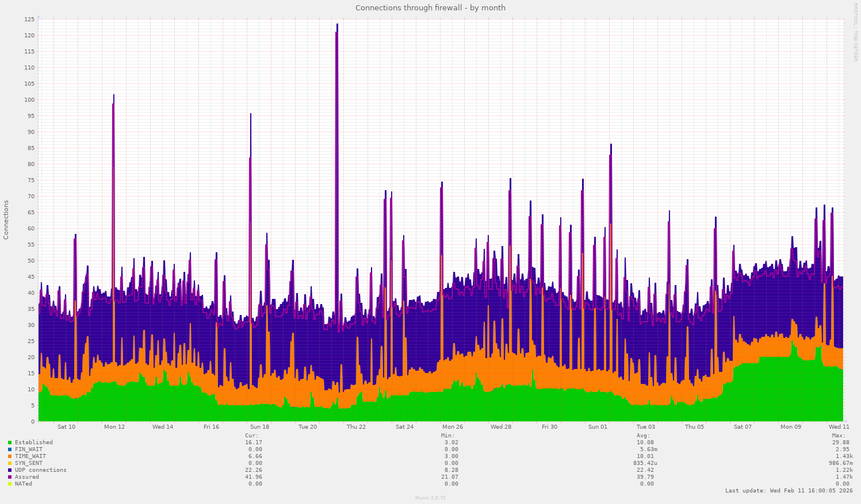Click the Munin 2.0.75 footer link

[430, 498]
